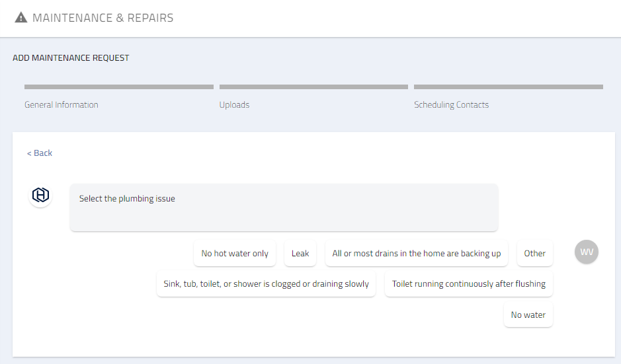621x364 pixels.
Task: Switch to the Uploads step label
Action: [234, 105]
